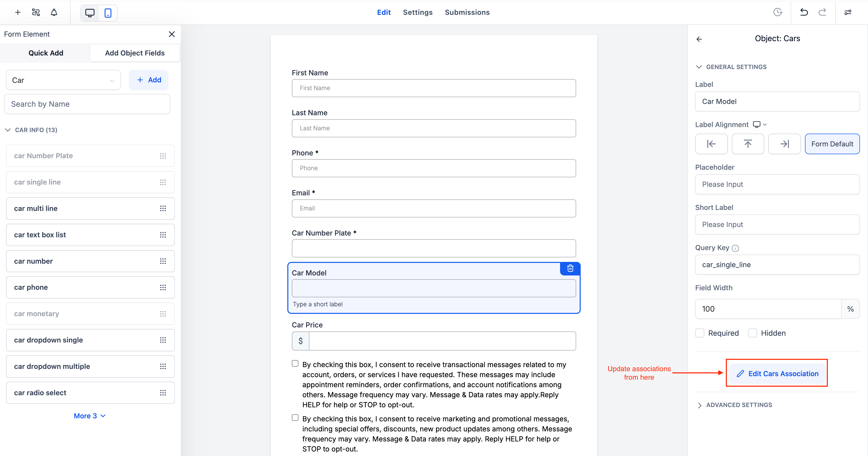Check the Required checkbox
The height and width of the screenshot is (456, 868).
700,333
